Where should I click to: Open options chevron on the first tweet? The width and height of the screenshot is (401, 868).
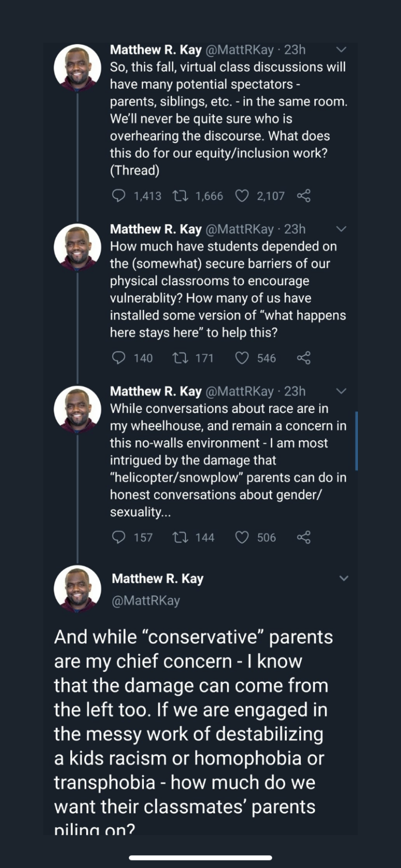tap(341, 50)
